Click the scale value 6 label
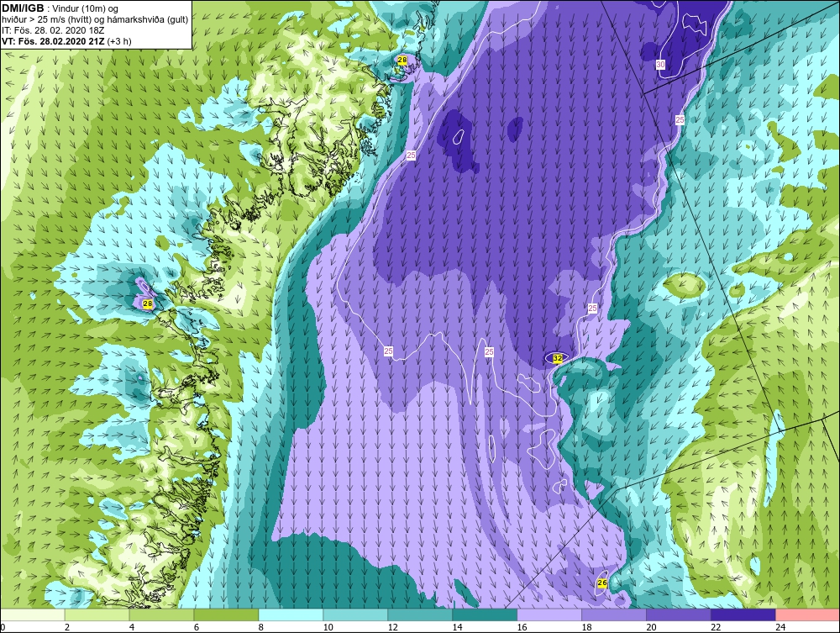 click(x=197, y=627)
